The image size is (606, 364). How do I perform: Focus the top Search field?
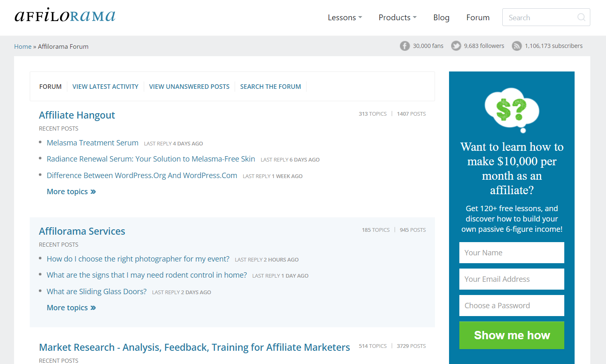tap(546, 17)
